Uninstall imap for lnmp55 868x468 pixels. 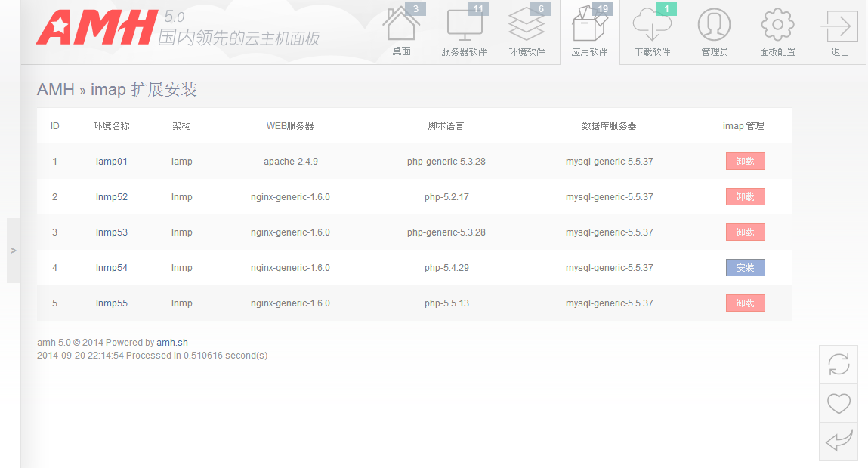click(745, 303)
